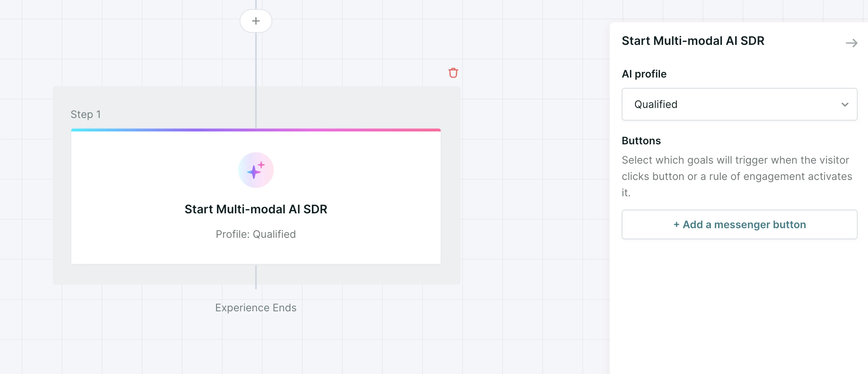This screenshot has width=868, height=374.
Task: Click the Step 1 label
Action: click(86, 114)
